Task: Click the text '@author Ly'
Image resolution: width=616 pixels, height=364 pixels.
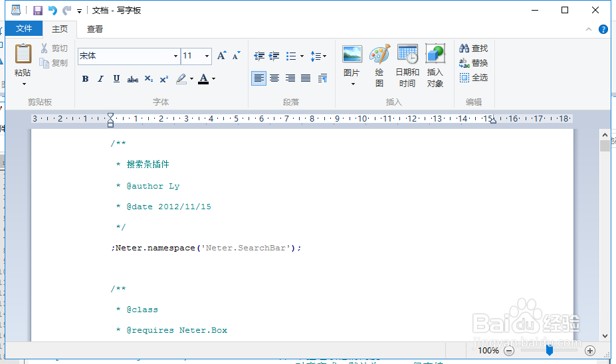Action: pos(153,186)
